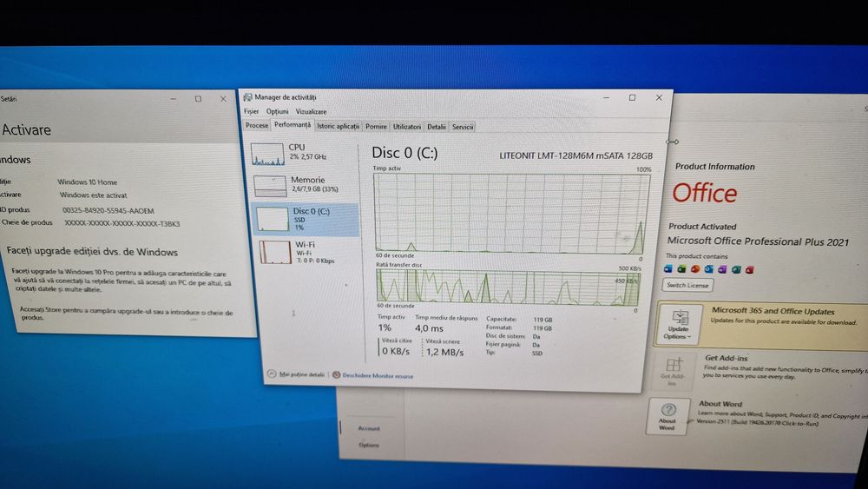868x489 pixels.
Task: Click the Rată transfer disc graph
Action: point(508,287)
